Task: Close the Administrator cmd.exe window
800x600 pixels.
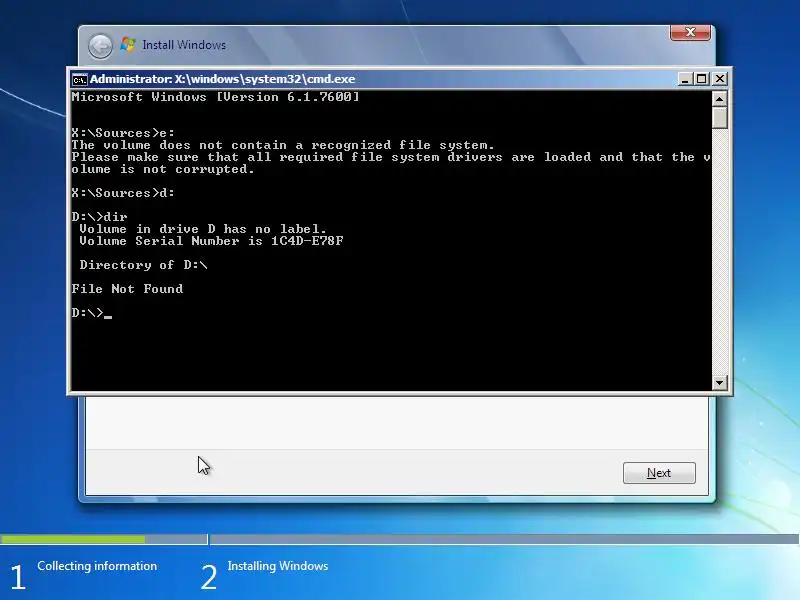Action: (719, 79)
